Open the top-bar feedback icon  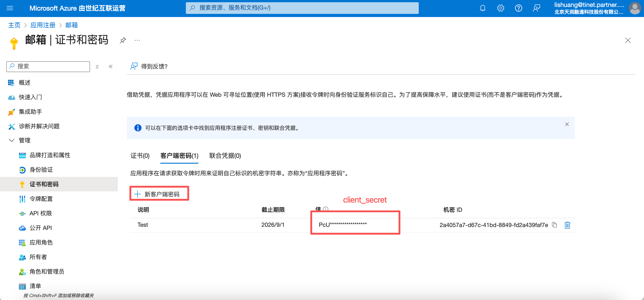[x=537, y=8]
